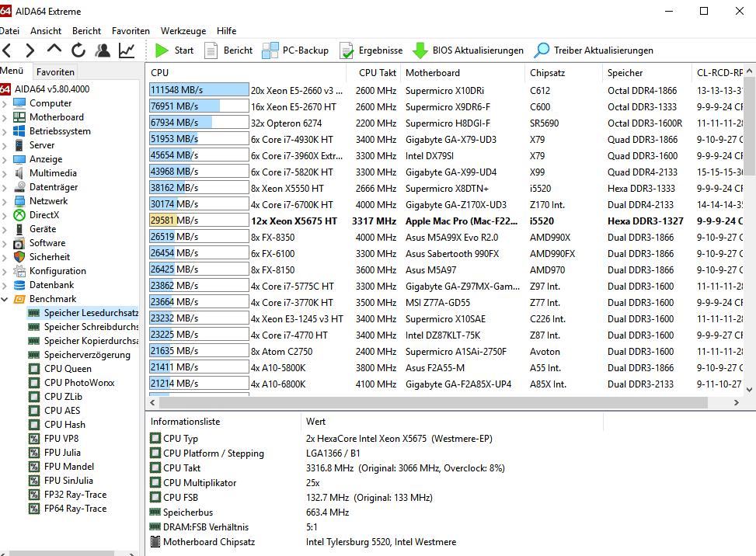Click the 111548 MB/s result bar

tap(199, 90)
